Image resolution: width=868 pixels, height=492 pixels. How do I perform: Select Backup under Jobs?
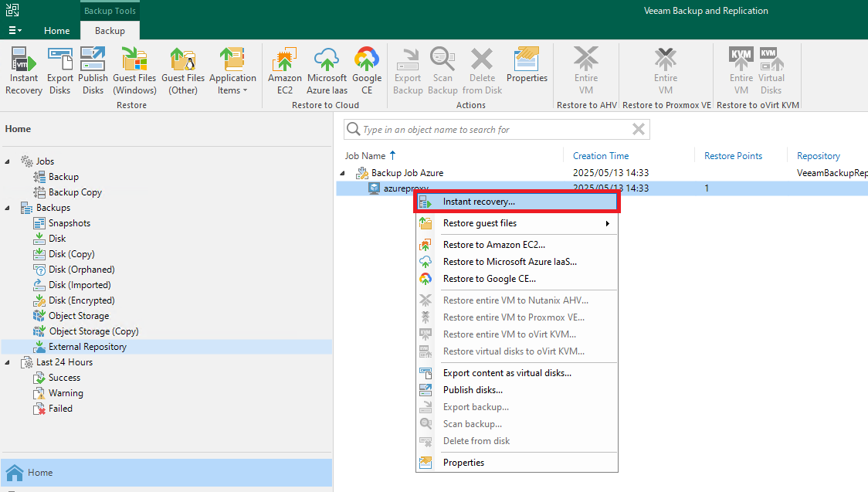(x=63, y=177)
